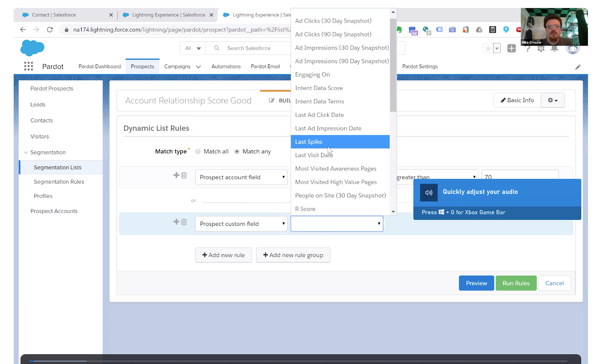Click the camera screenshot extension icon
The height and width of the screenshot is (364, 596).
coord(452,29)
